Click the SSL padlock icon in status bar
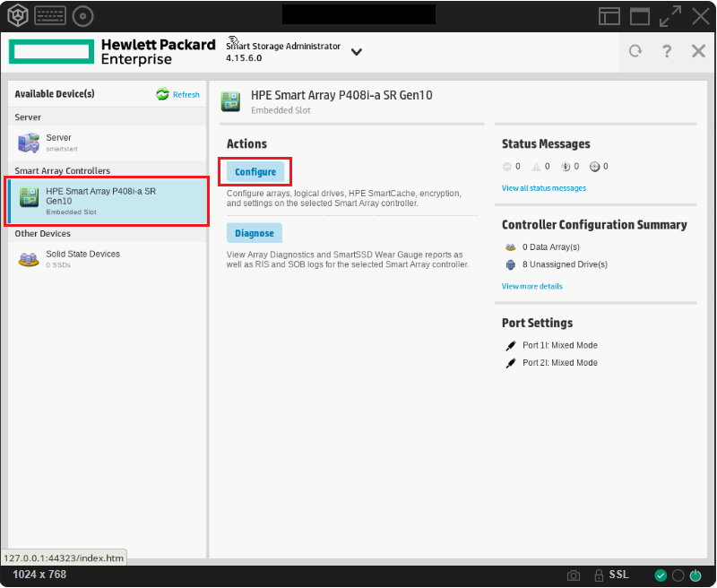The width and height of the screenshot is (717, 588). click(599, 575)
